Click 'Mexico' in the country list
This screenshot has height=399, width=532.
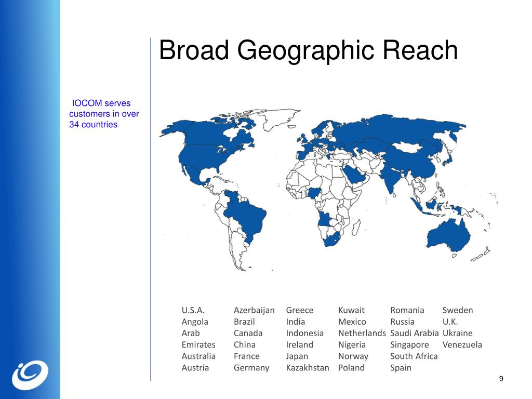(352, 322)
